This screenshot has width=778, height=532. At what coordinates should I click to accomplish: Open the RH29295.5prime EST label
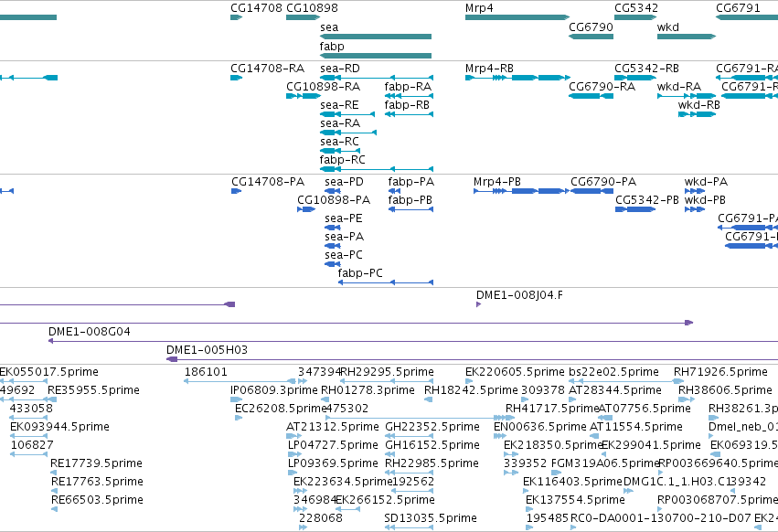click(x=387, y=372)
